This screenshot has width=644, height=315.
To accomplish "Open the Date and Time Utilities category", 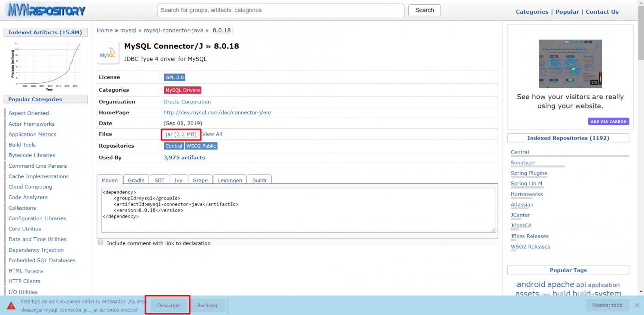I will (x=37, y=239).
